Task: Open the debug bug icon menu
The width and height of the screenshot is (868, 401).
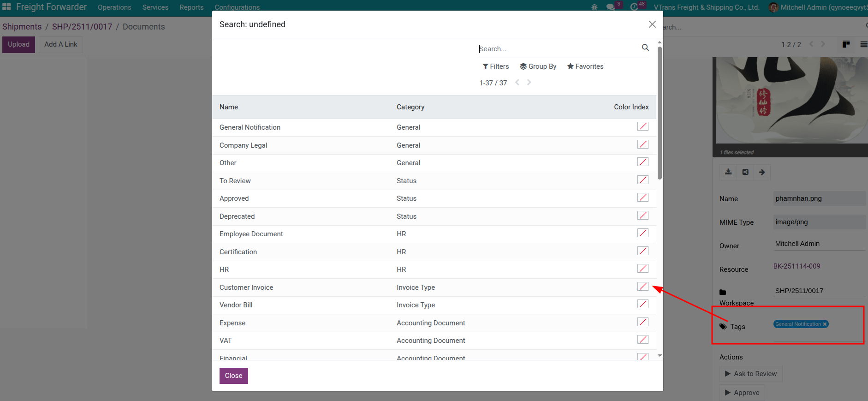Action: [594, 7]
